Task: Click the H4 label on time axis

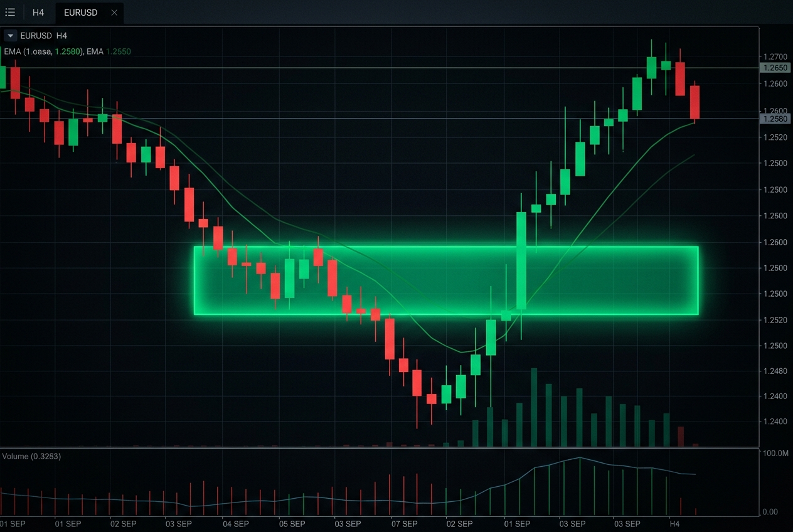Action: coord(674,523)
